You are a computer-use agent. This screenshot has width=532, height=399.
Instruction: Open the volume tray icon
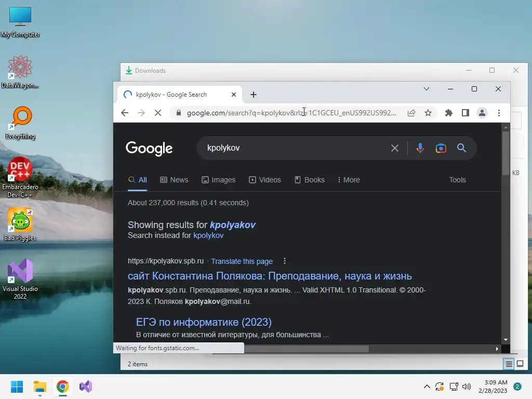coord(467,387)
